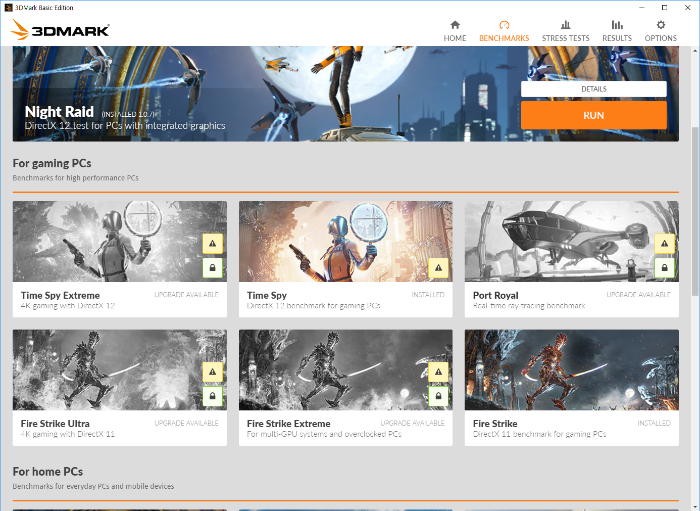Click UPGRADE AVAILABLE on Fire Strike Extreme
The width and height of the screenshot is (700, 511).
[x=412, y=423]
